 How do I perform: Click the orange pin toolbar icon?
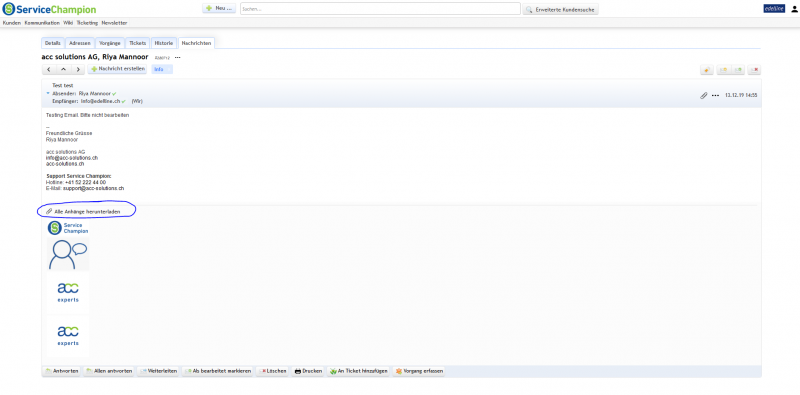click(x=707, y=69)
